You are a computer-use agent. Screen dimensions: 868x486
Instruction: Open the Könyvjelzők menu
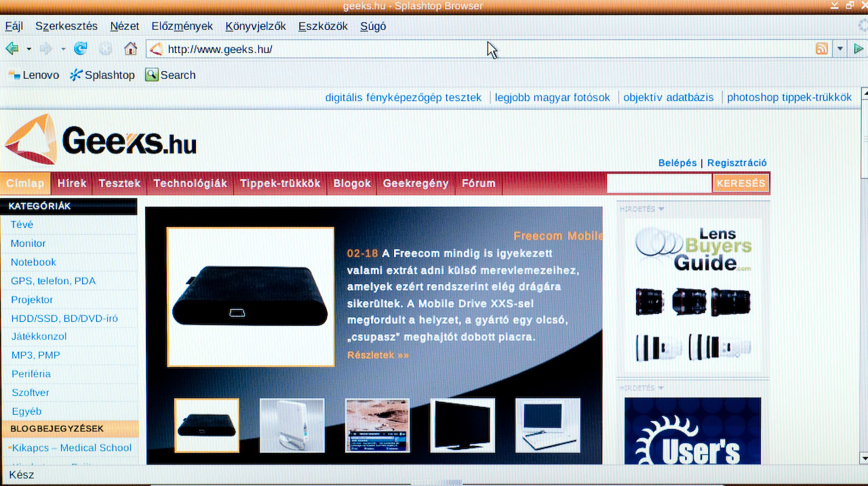coord(256,26)
